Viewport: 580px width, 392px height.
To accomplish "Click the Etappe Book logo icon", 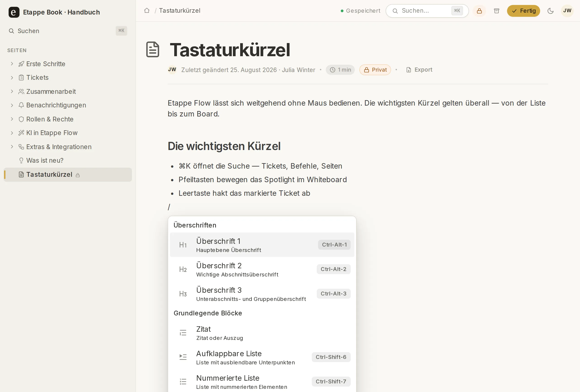I will (14, 12).
